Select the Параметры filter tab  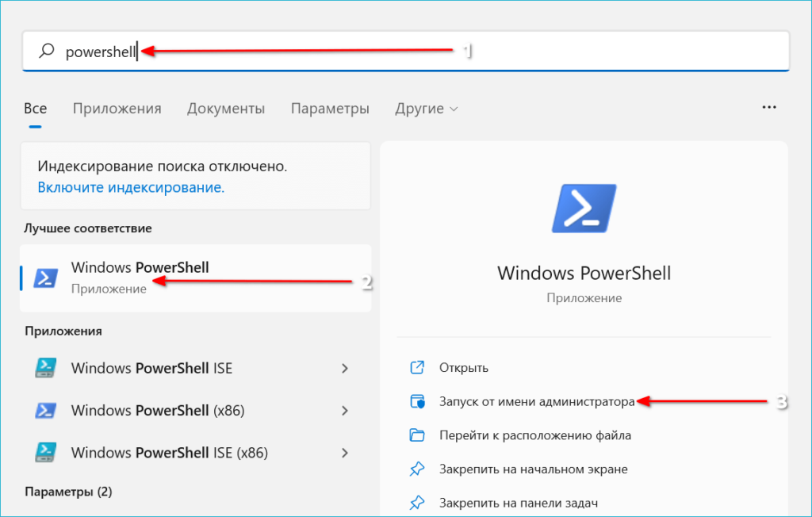pos(330,109)
